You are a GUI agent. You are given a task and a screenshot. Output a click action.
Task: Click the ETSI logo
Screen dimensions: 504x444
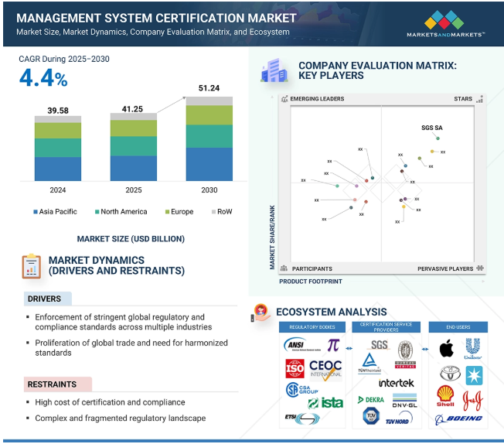click(x=302, y=418)
